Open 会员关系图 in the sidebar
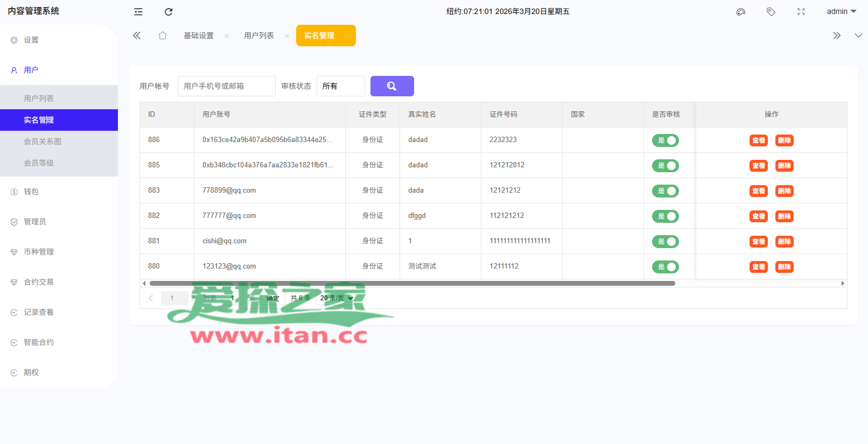Viewport: 868px width, 444px height. click(43, 142)
